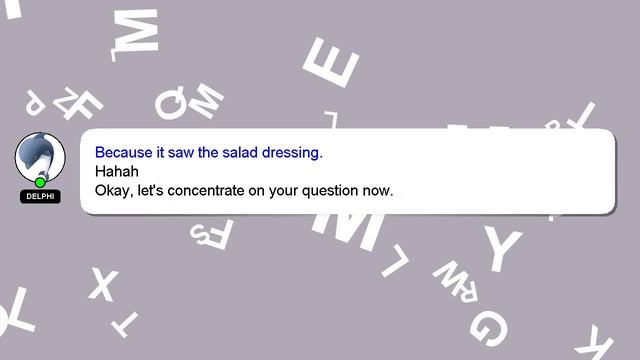Select the black DELPHI name label
The width and height of the screenshot is (640, 360).
point(40,196)
